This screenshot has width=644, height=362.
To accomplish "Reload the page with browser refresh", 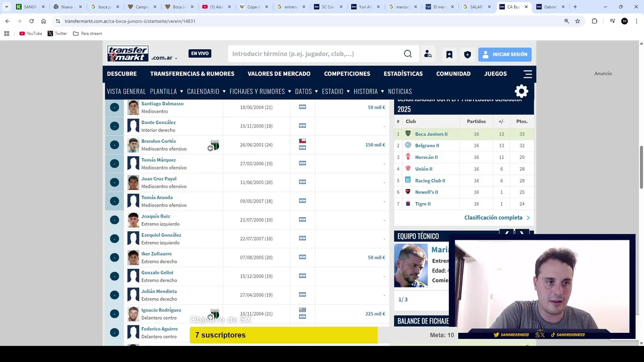I will [x=31, y=21].
